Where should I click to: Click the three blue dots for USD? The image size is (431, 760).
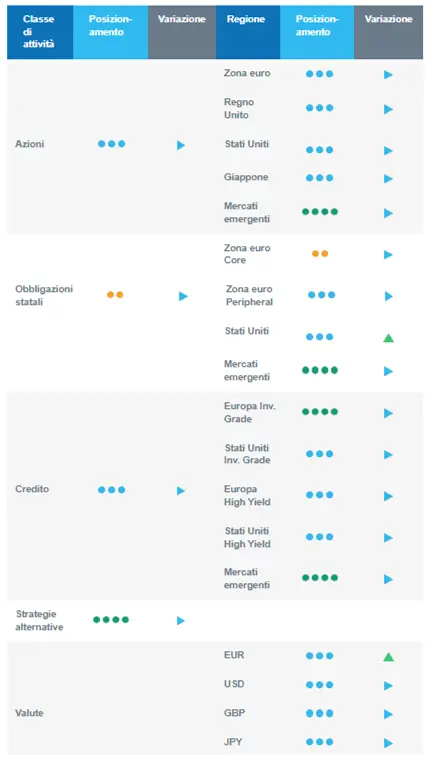[x=319, y=685]
